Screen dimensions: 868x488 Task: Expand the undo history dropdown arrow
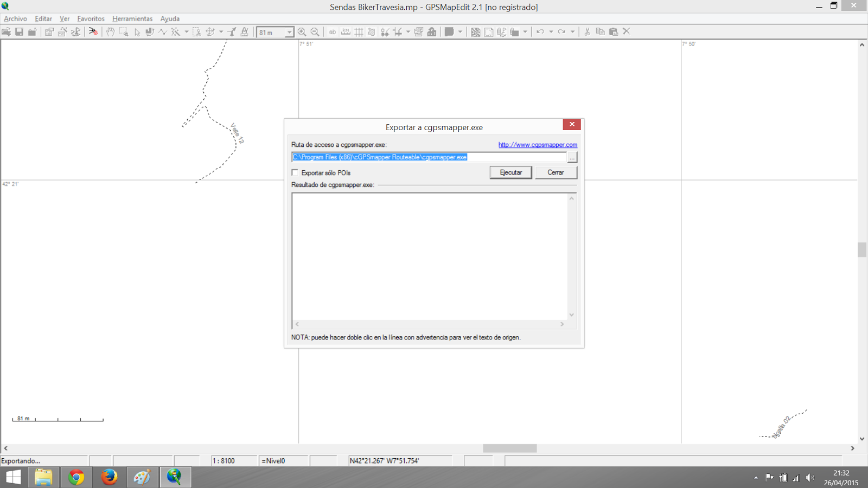pos(551,31)
